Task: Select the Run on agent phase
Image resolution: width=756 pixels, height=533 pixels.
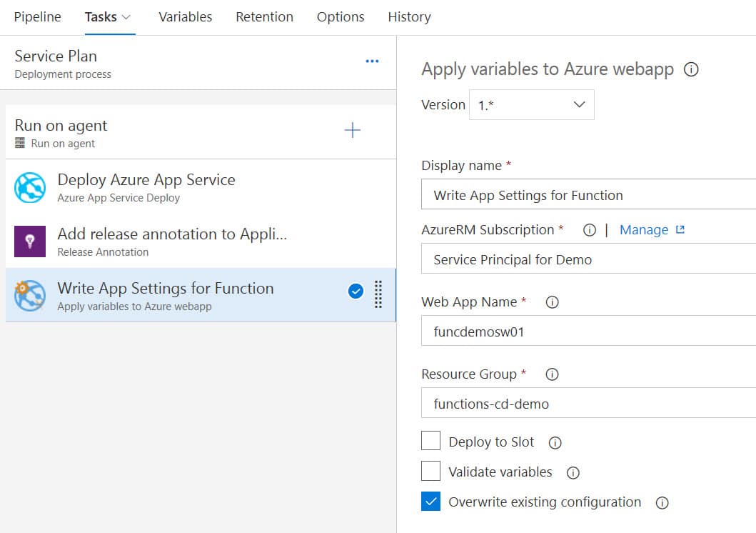Action: [201, 132]
